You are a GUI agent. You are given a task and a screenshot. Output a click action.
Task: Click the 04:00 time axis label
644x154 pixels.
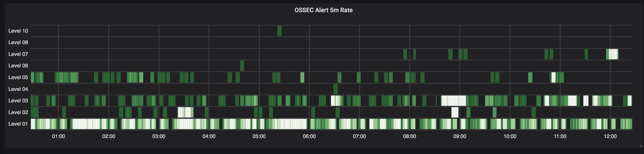(x=209, y=136)
